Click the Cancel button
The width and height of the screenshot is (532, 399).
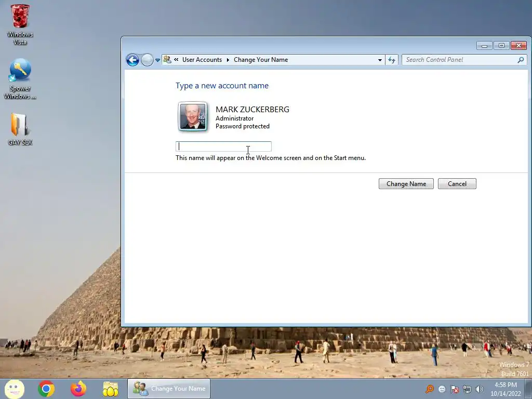(457, 183)
